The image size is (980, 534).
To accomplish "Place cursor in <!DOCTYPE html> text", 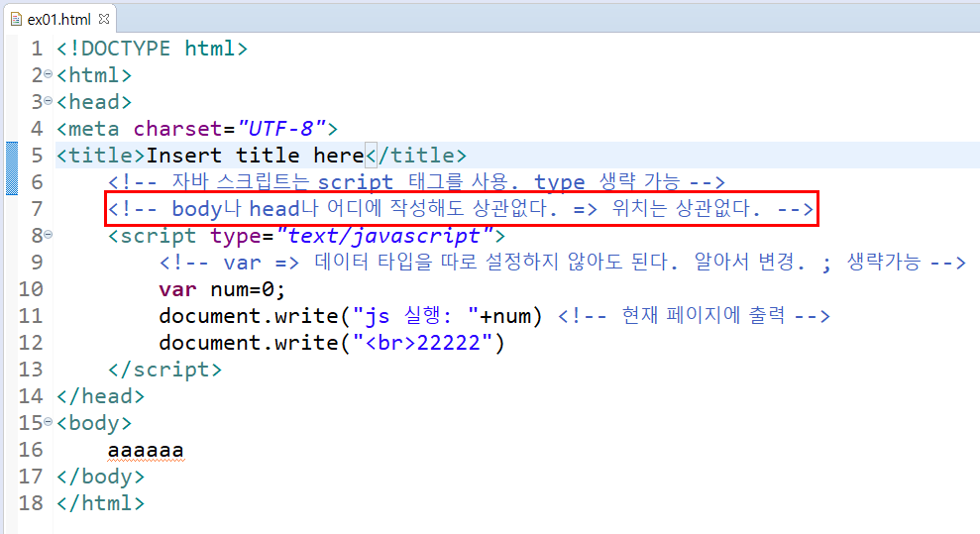I will coord(152,49).
